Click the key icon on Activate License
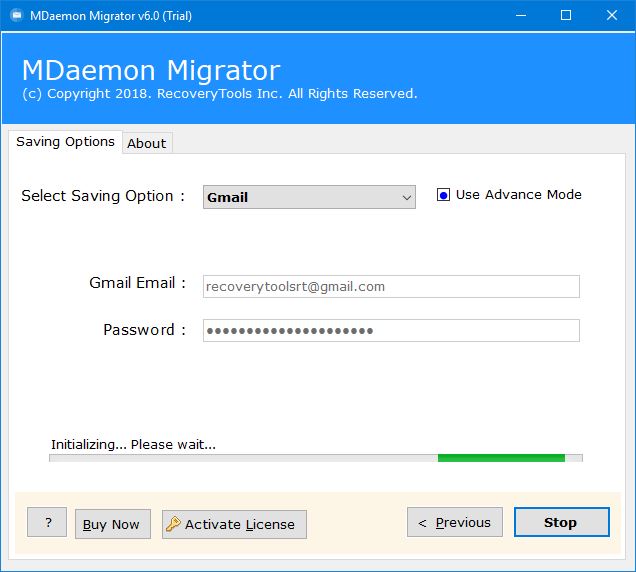Viewport: 636px width, 572px height. (173, 524)
